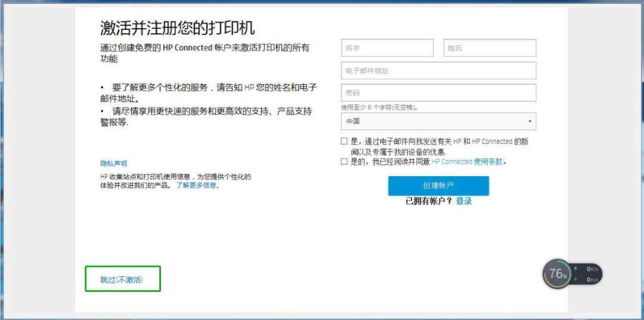Focus the password (密码) field

coord(439,93)
